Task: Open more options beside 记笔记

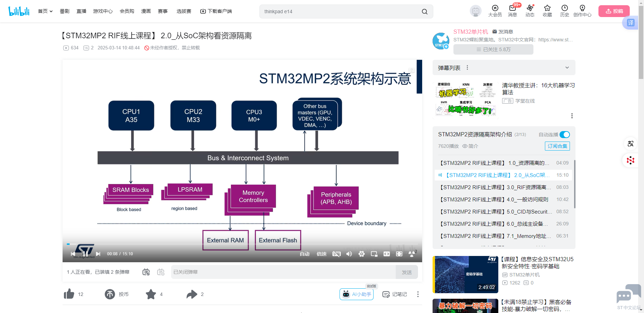Action: coord(418,294)
